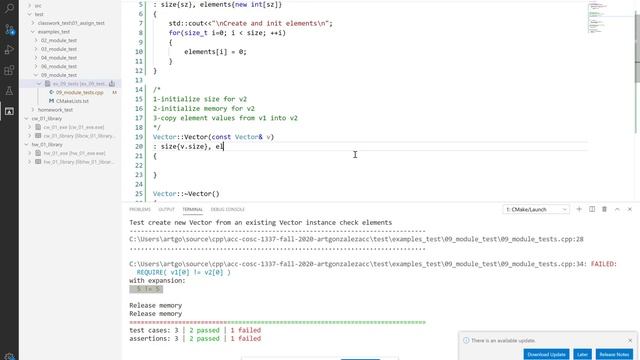The width and height of the screenshot is (640, 360).
Task: Select the cw_01_exe target
Action: coord(74,127)
